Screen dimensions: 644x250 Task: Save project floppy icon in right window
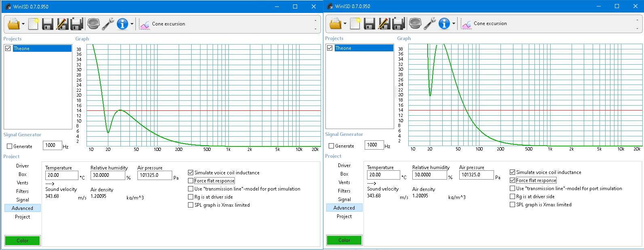point(370,23)
